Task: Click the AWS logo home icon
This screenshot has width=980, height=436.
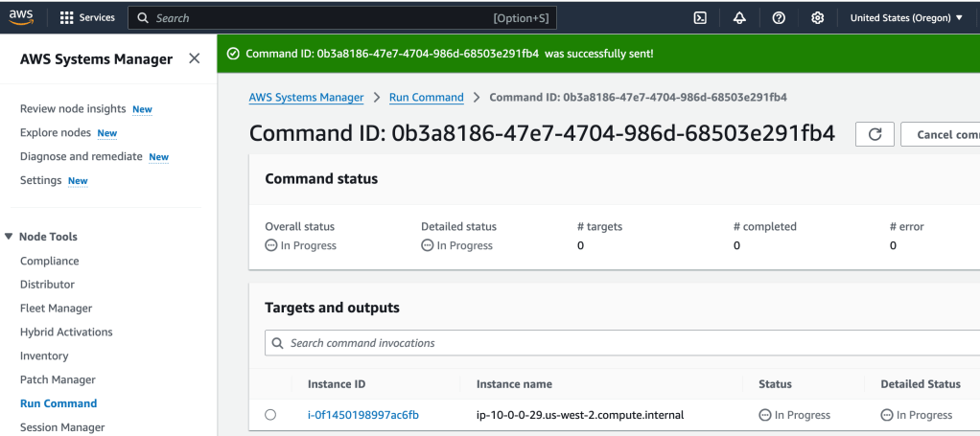Action: pyautogui.click(x=22, y=17)
